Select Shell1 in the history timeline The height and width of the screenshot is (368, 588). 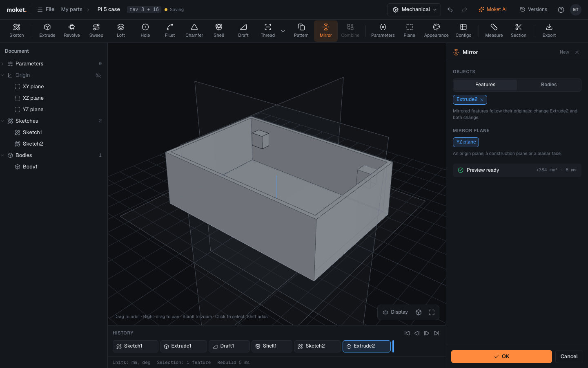click(x=272, y=346)
